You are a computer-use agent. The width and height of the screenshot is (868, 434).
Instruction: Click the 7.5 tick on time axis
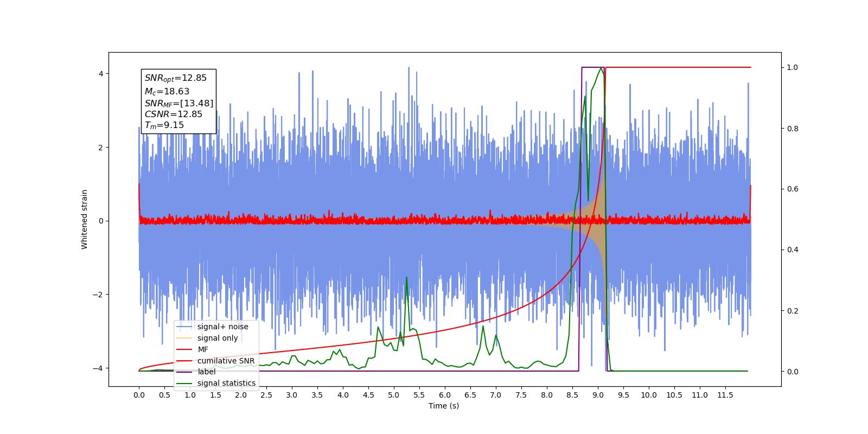point(521,395)
